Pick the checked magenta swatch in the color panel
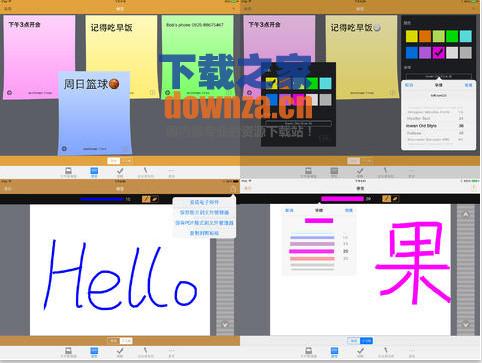 click(438, 52)
